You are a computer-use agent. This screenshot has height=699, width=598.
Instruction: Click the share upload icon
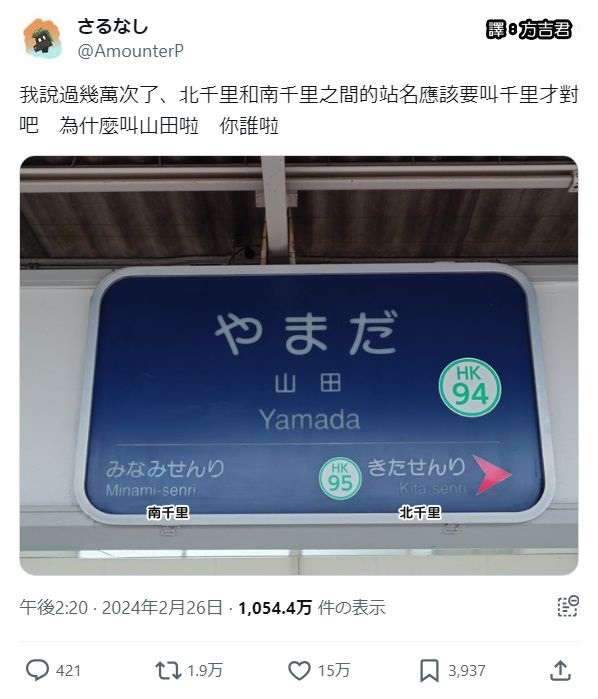[561, 670]
